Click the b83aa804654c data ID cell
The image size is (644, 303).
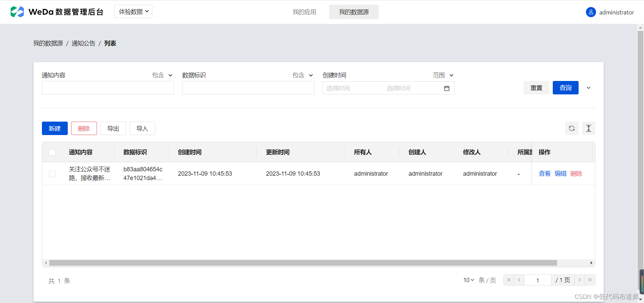(x=143, y=174)
